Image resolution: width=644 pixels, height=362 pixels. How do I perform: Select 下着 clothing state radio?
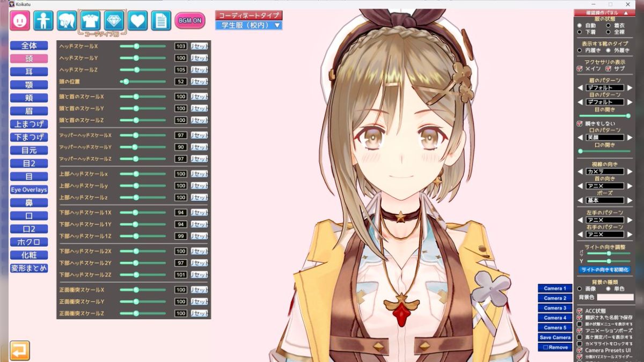point(580,32)
